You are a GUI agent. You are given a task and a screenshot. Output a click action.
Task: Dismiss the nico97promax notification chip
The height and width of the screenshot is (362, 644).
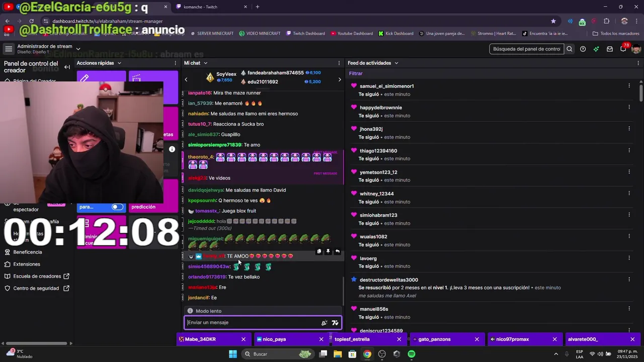(555, 339)
